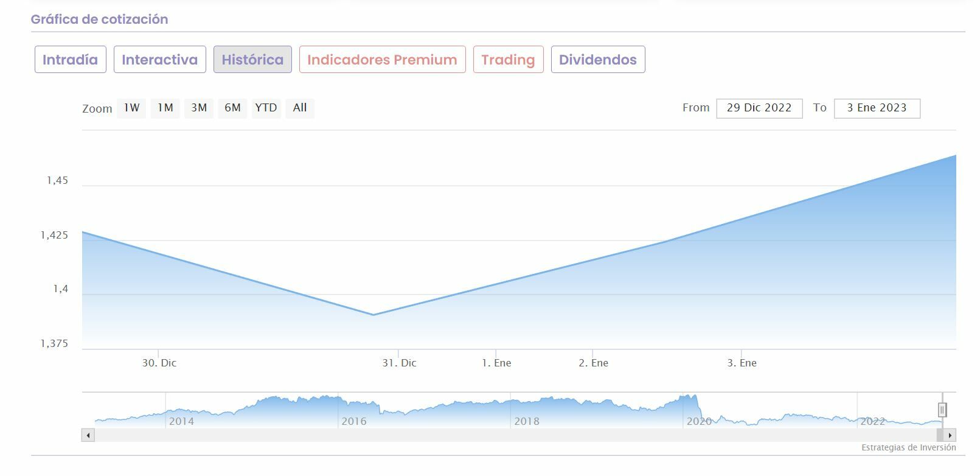Switch to the Trading tab

[x=508, y=60]
